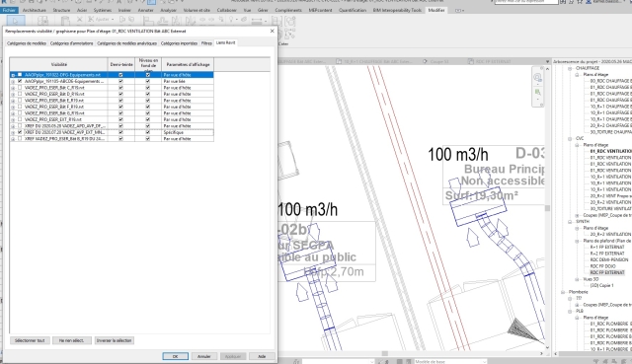Click the search input field in title bar
632x364 pixels.
[526, 2]
